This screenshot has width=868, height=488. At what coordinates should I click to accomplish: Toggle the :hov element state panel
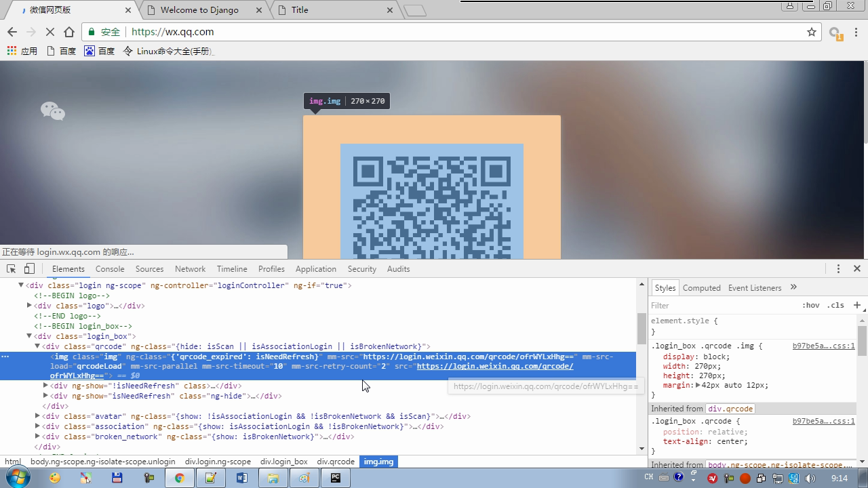[810, 306]
